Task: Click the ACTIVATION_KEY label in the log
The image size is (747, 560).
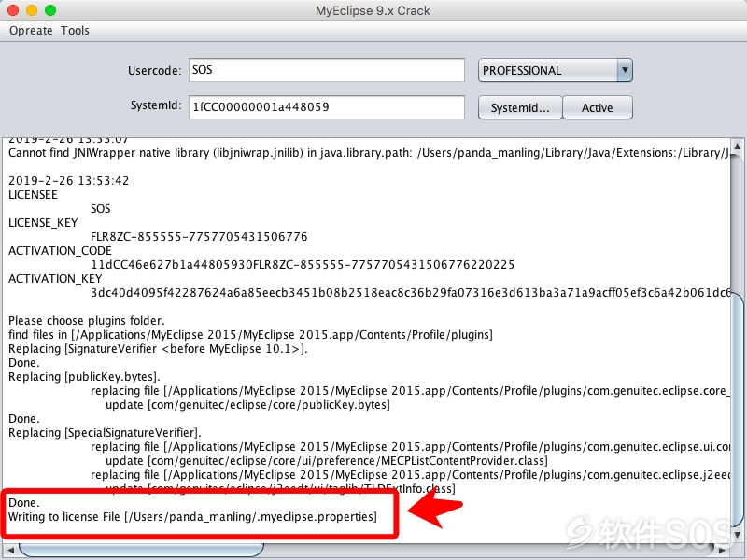Action: pos(55,278)
